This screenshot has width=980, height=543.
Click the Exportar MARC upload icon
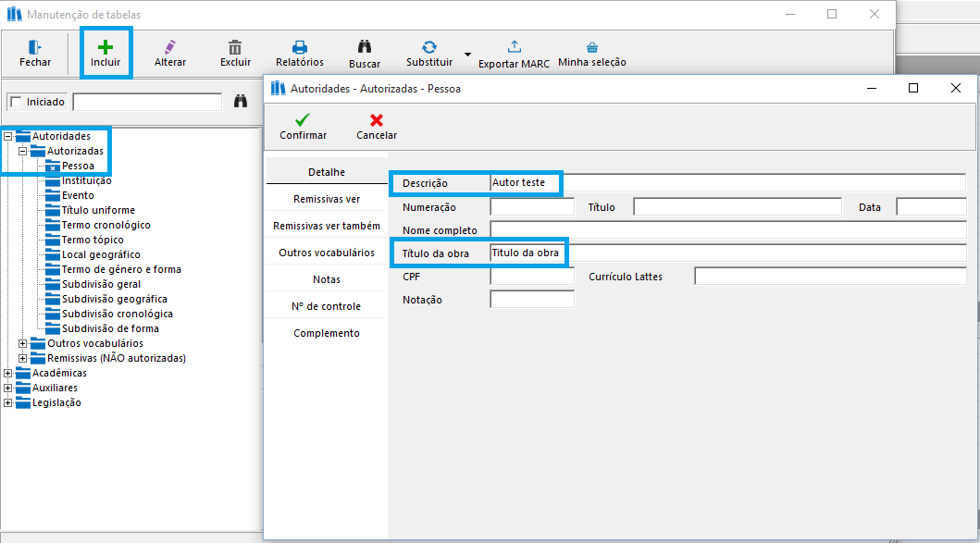tap(514, 47)
